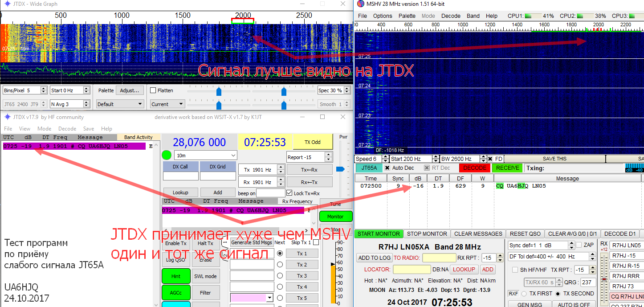Click the 28,076 000 frequency display
This screenshot has height=307, width=644.
(x=199, y=142)
